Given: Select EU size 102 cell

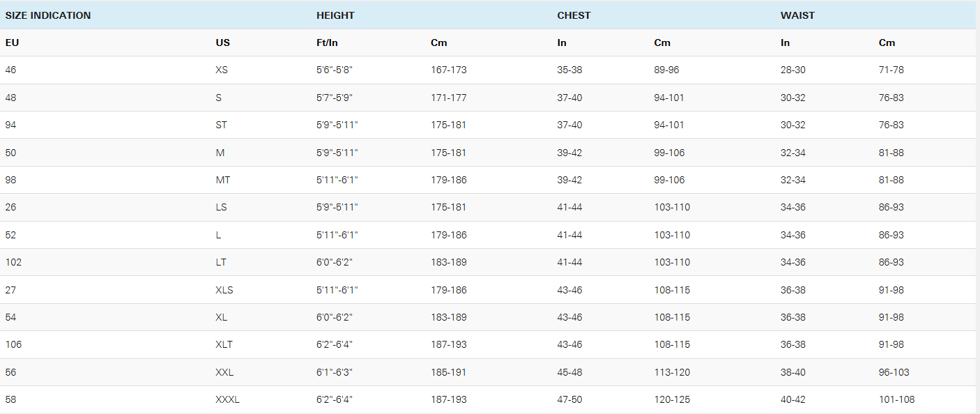Looking at the screenshot, I should 13,262.
